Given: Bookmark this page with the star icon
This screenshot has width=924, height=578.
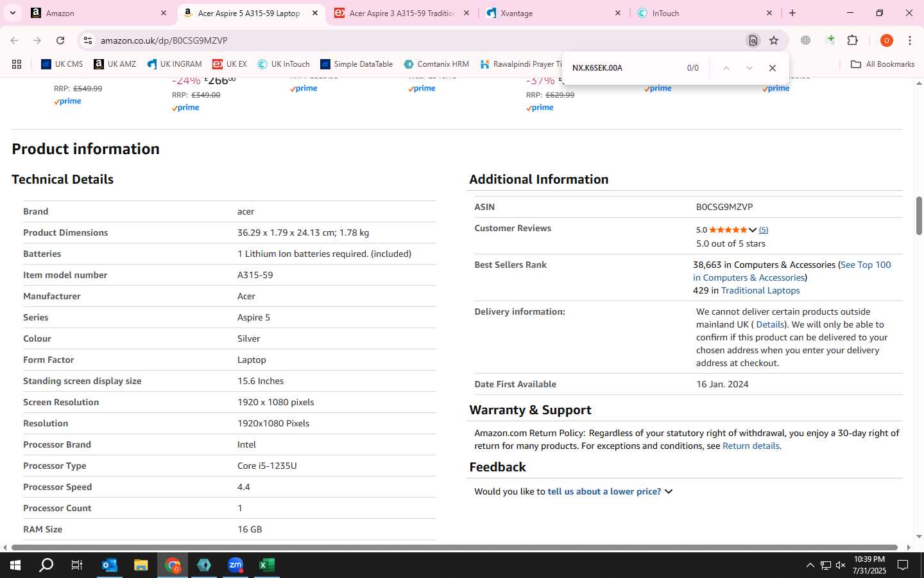Looking at the screenshot, I should (x=774, y=40).
